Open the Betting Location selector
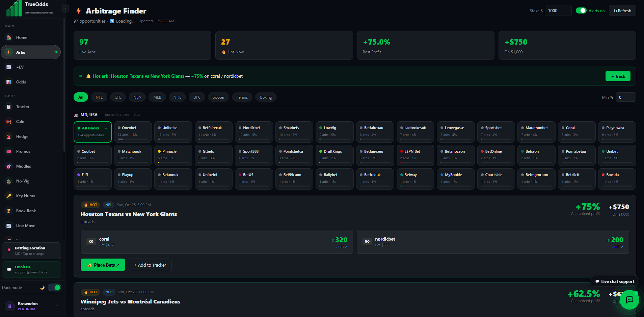The width and height of the screenshot is (644, 317). click(x=31, y=251)
